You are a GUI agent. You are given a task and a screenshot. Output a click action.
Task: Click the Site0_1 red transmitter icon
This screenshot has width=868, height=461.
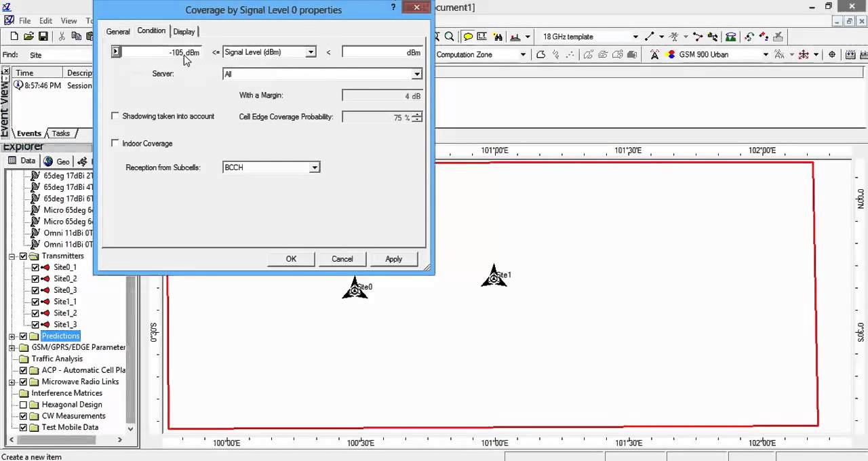(x=46, y=267)
